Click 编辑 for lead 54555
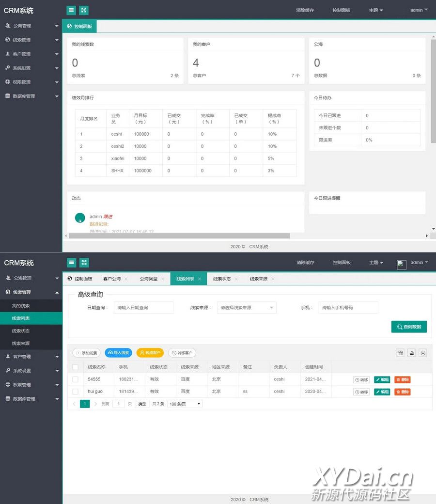The image size is (436, 504). [x=382, y=379]
